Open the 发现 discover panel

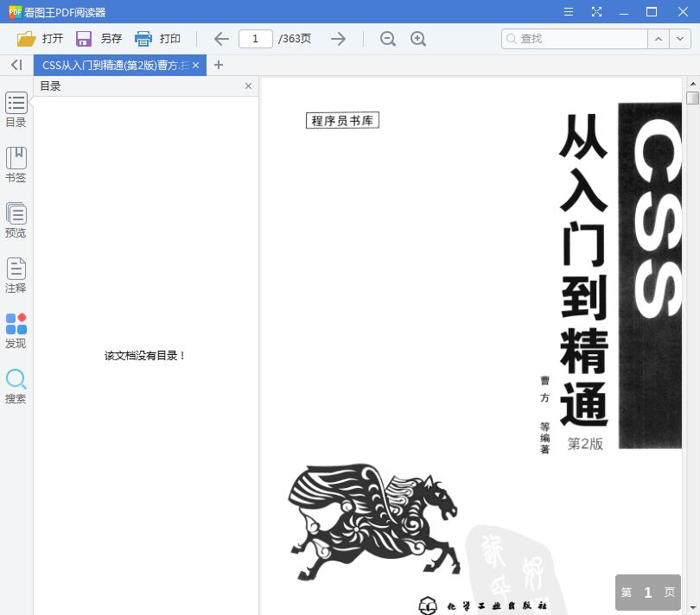coord(16,330)
